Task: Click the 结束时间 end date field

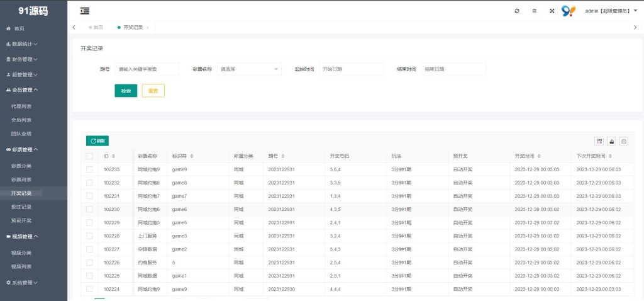Action: 453,69
